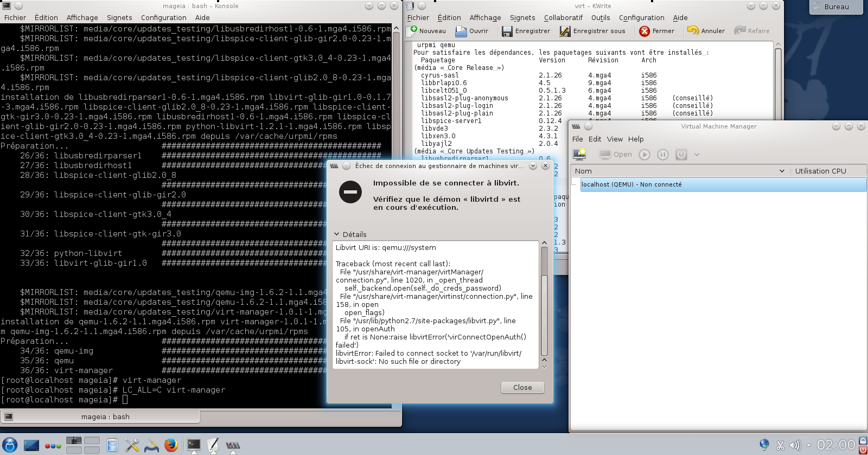Image resolution: width=868 pixels, height=455 pixels.
Task: Open View menu in Virtual Machine Manager
Action: (615, 139)
